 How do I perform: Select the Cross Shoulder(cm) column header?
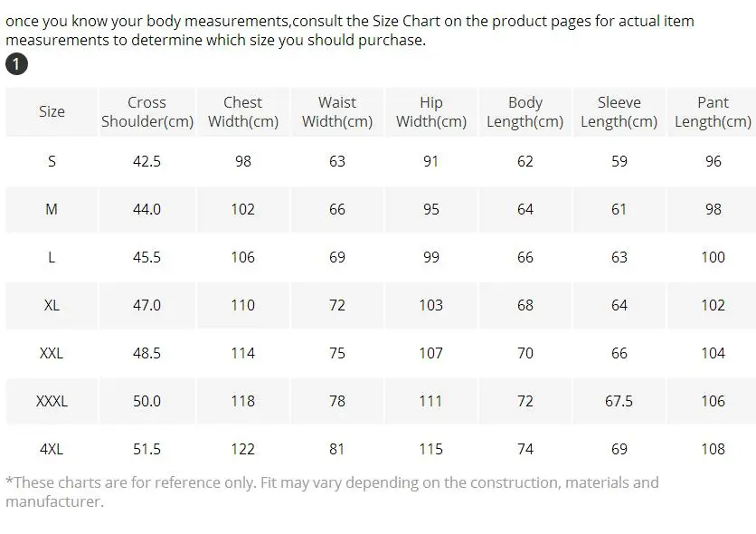pyautogui.click(x=146, y=112)
